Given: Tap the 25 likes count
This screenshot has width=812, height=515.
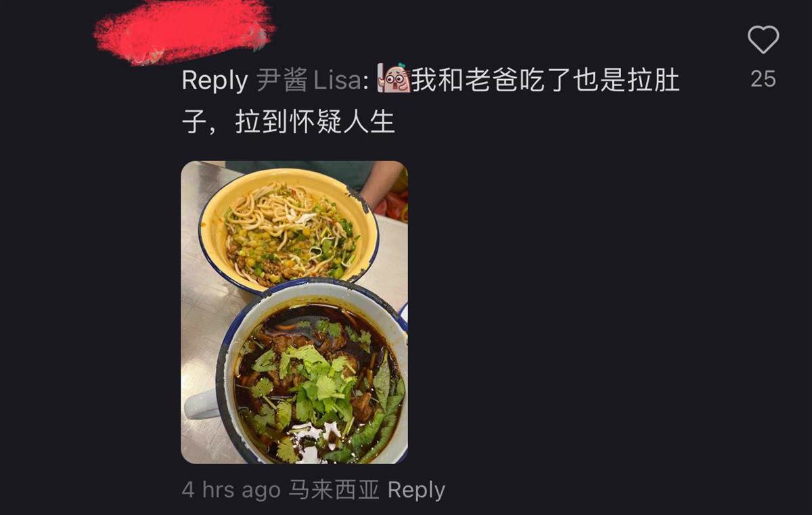Looking at the screenshot, I should (x=763, y=79).
